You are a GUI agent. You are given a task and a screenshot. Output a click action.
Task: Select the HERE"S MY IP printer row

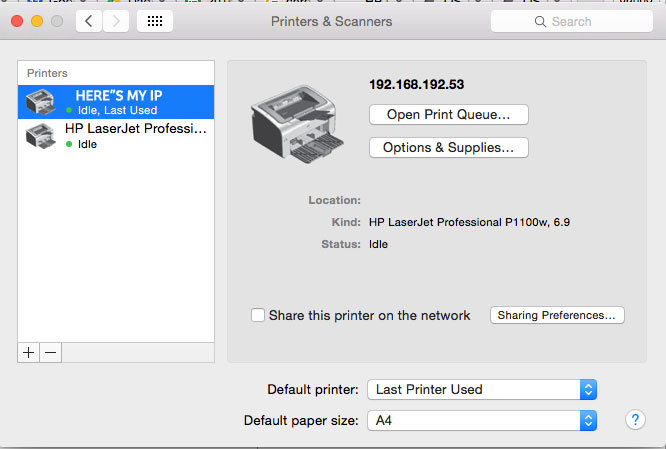tap(116, 102)
